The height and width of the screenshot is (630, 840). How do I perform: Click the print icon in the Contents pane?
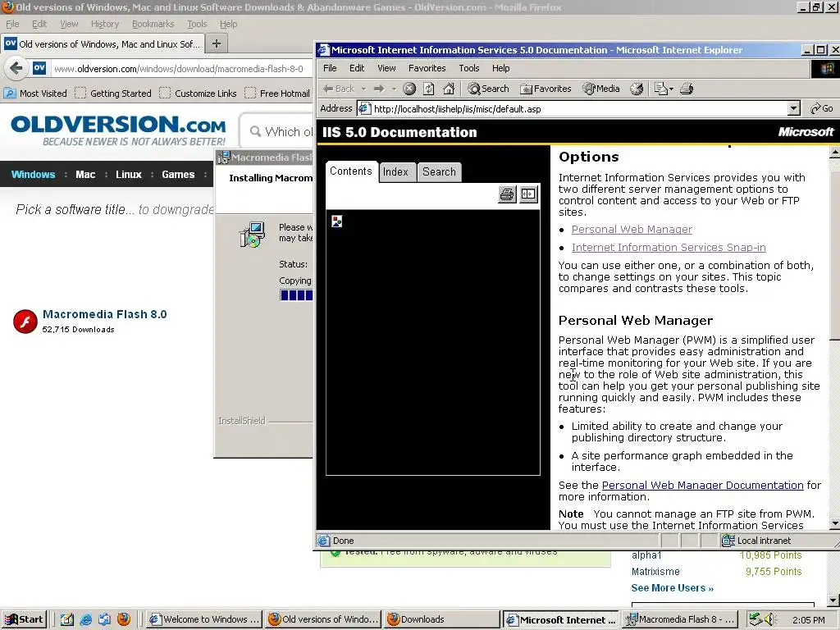click(507, 194)
